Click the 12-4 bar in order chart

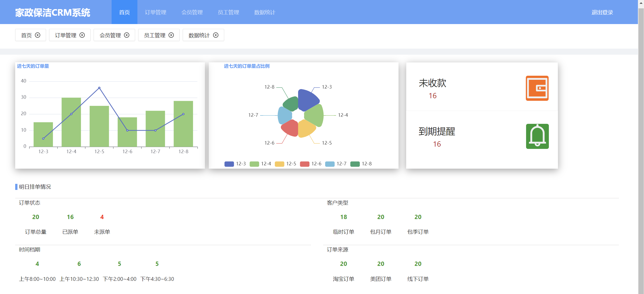click(71, 122)
